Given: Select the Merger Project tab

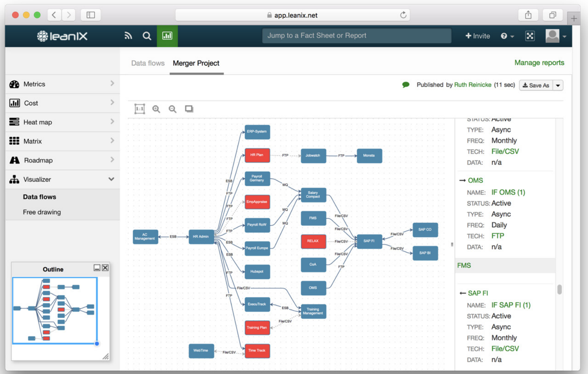Looking at the screenshot, I should [x=196, y=63].
